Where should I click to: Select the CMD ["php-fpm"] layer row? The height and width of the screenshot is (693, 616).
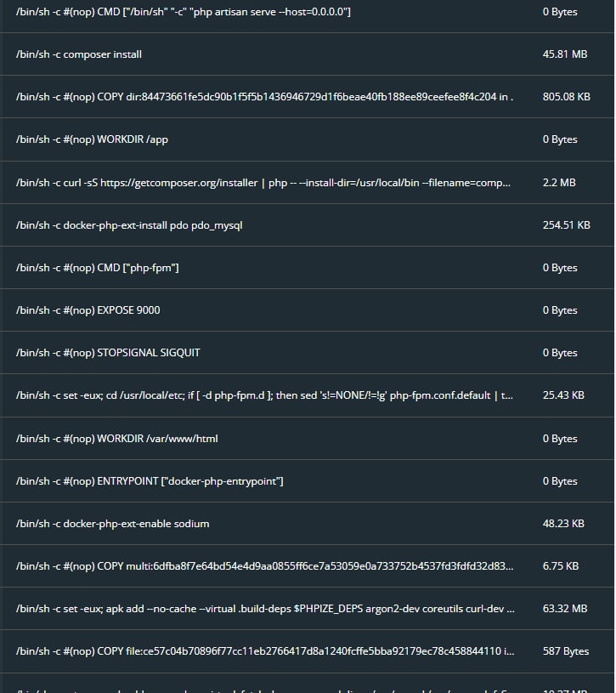[98, 268]
